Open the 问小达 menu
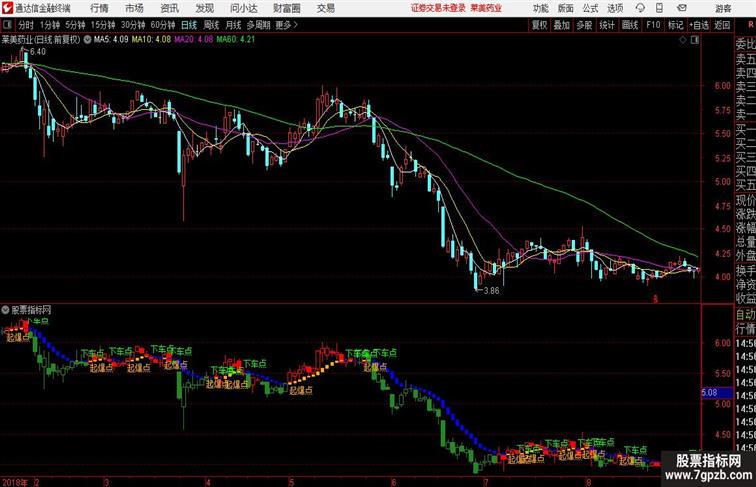This screenshot has height=487, width=756. [x=243, y=8]
